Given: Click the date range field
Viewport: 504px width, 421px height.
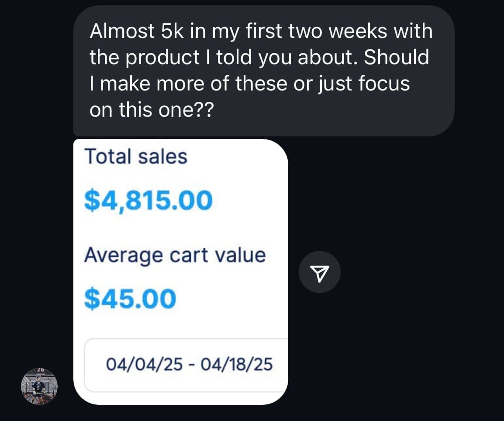Looking at the screenshot, I should [186, 365].
